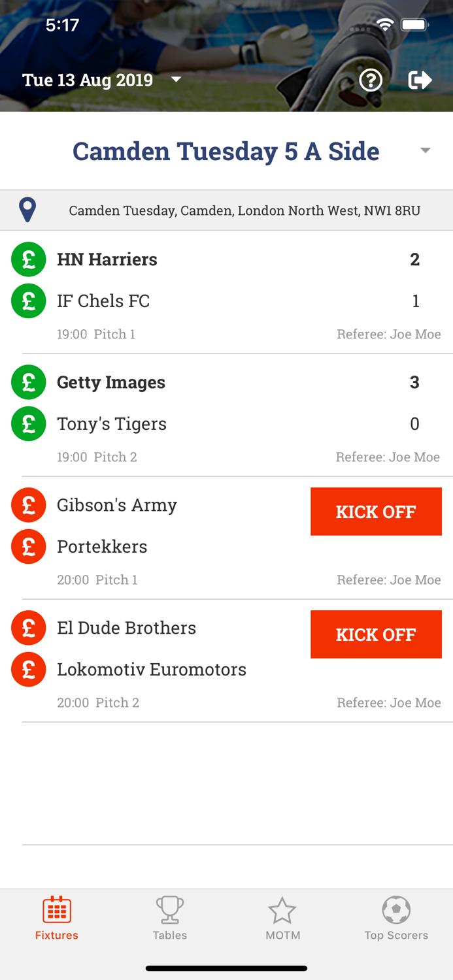Toggle payment status for Lokomotiv Euromotors
Image resolution: width=453 pixels, height=980 pixels.
click(x=28, y=669)
